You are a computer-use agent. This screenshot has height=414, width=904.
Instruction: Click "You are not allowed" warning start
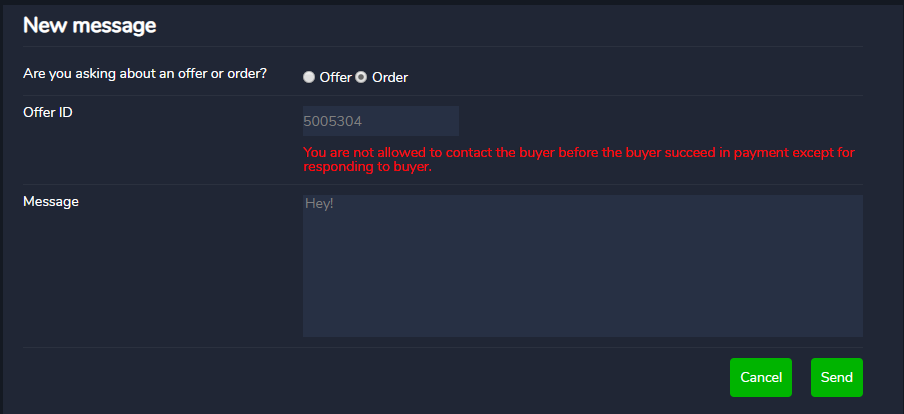pyautogui.click(x=360, y=153)
